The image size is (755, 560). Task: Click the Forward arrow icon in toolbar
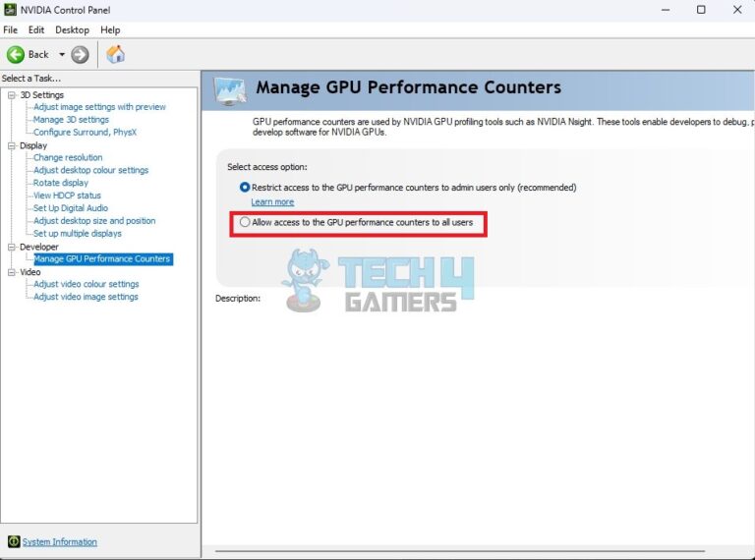pyautogui.click(x=81, y=55)
